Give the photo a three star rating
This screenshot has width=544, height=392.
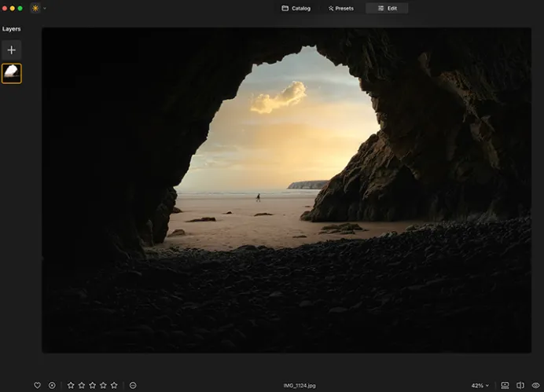92,386
